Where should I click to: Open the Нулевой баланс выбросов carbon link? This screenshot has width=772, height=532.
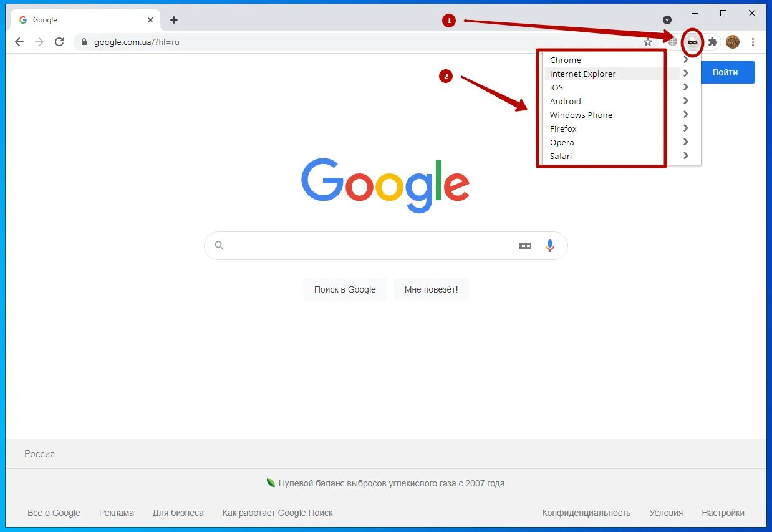[x=392, y=483]
